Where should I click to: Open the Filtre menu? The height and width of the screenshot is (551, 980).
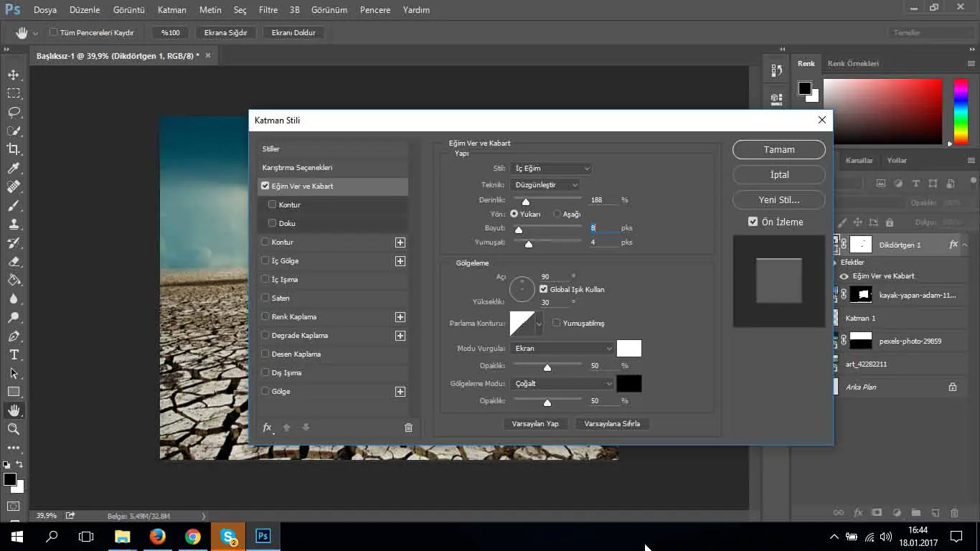(268, 10)
